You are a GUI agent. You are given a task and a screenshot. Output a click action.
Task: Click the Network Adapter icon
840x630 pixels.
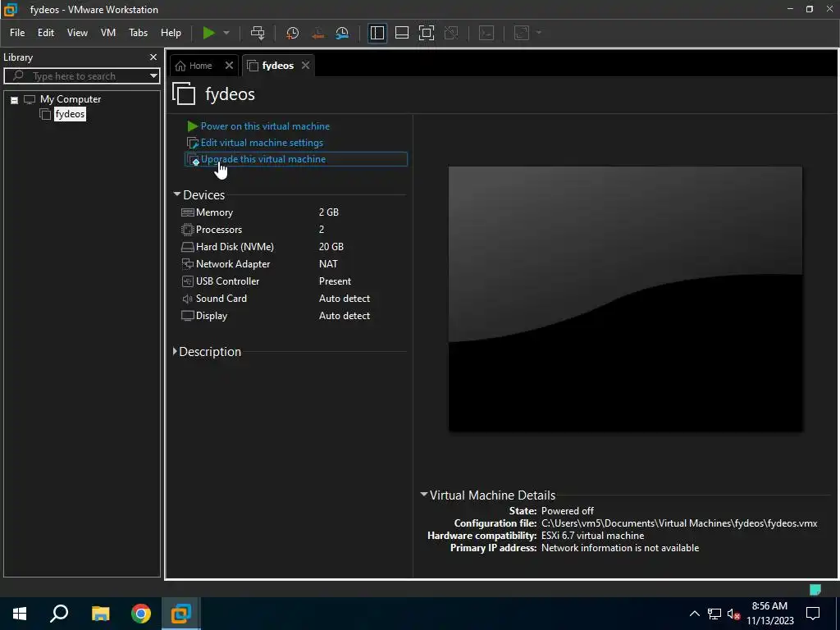pyautogui.click(x=188, y=263)
